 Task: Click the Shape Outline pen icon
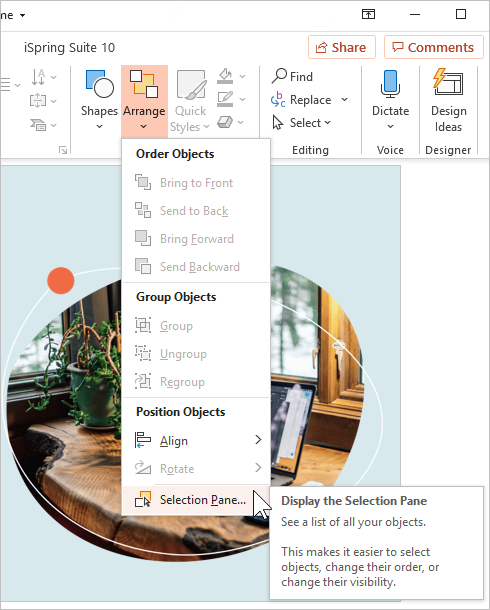tap(225, 99)
